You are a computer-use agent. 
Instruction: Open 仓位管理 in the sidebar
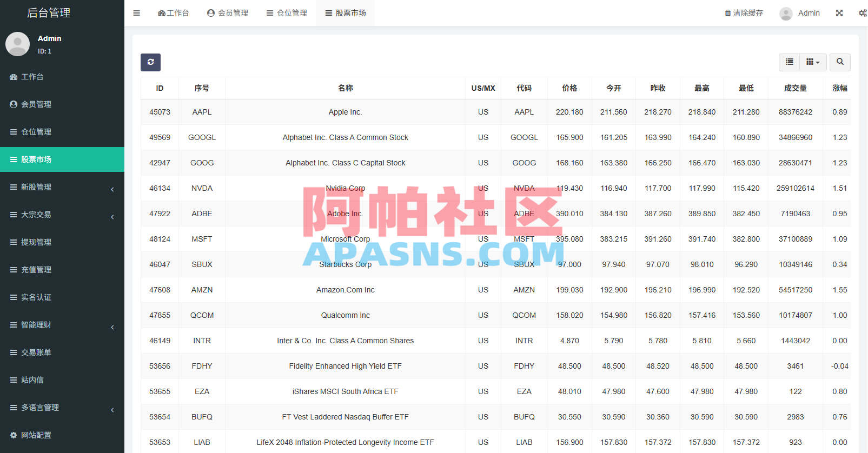pos(62,132)
